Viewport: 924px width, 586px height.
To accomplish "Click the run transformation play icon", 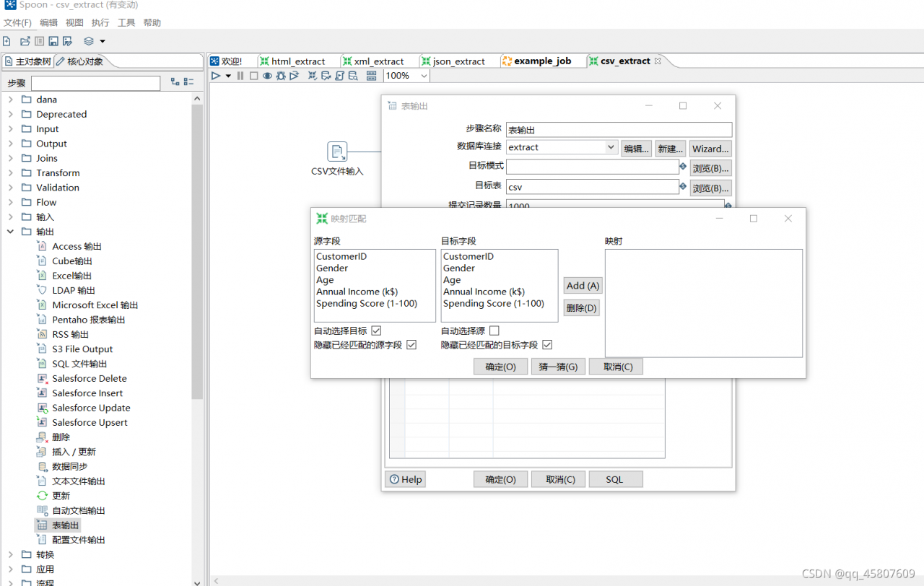I will point(216,76).
